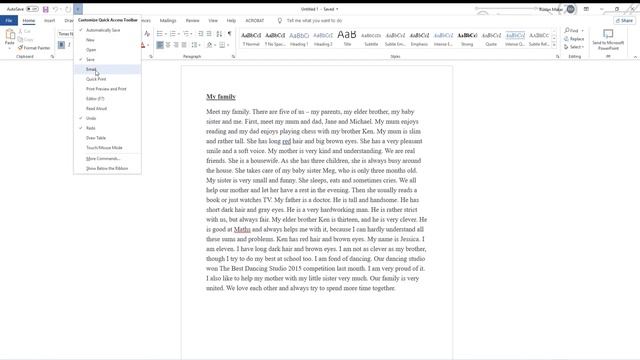The width and height of the screenshot is (640, 360).
Task: Justify the paragraph text
Action: [184, 45]
